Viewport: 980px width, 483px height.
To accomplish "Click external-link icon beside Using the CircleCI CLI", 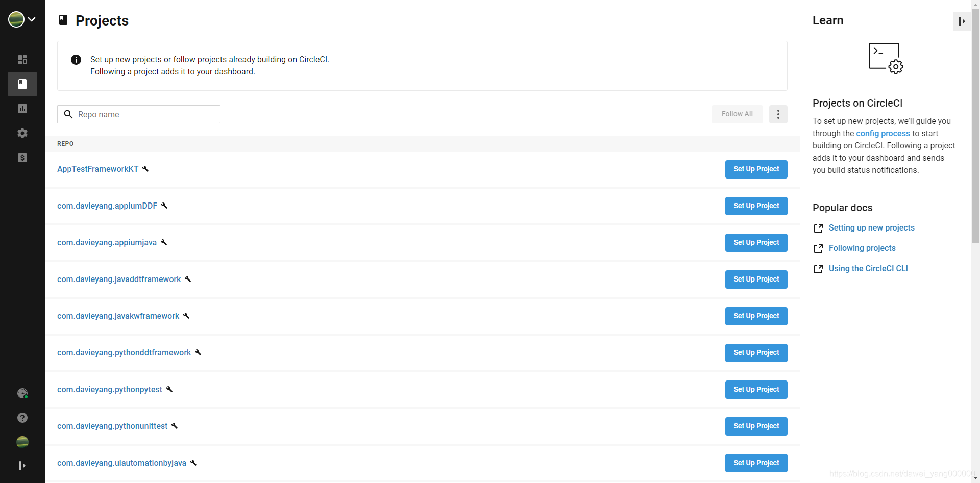I will pyautogui.click(x=818, y=269).
